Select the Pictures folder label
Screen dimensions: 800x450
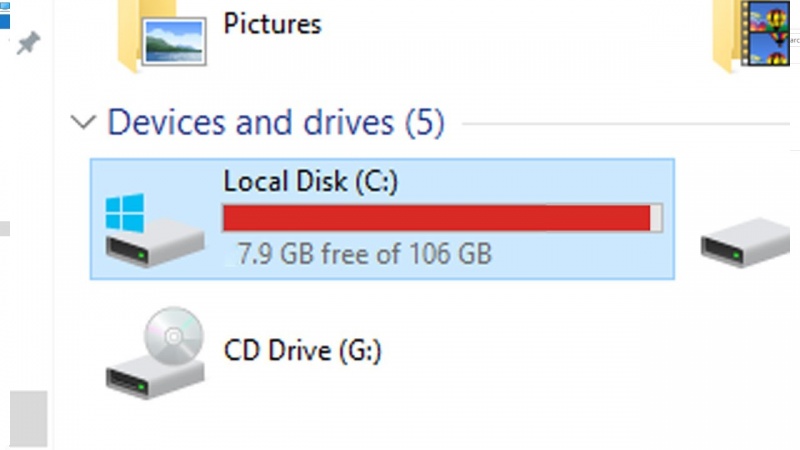[272, 23]
